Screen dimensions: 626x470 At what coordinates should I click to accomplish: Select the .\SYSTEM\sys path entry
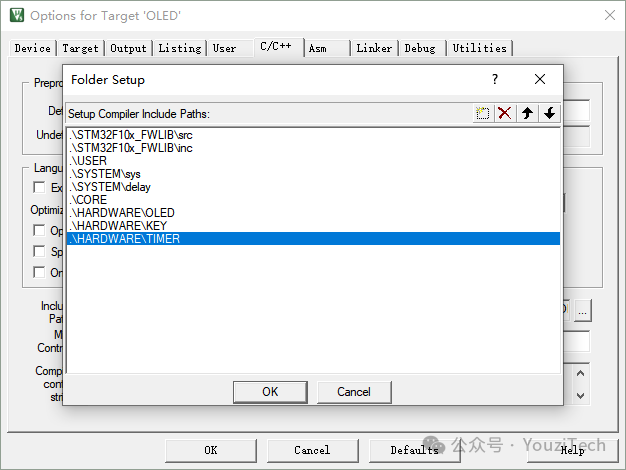coord(313,174)
